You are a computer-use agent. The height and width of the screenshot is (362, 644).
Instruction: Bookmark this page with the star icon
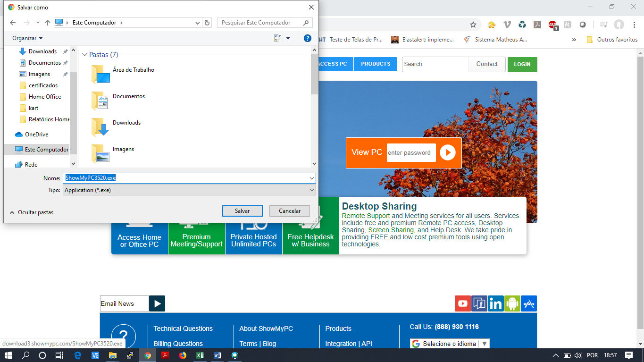pos(473,25)
